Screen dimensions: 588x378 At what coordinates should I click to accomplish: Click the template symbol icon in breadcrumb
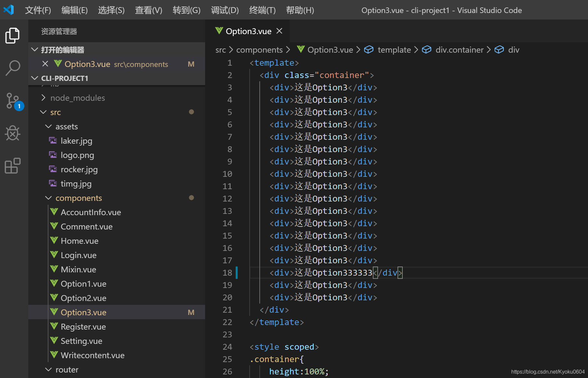tap(369, 49)
